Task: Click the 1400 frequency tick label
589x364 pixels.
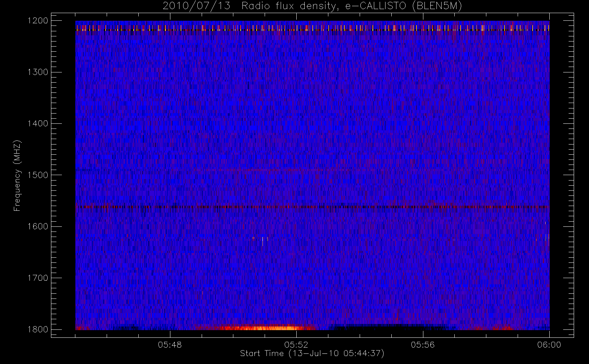Action: [x=38, y=124]
